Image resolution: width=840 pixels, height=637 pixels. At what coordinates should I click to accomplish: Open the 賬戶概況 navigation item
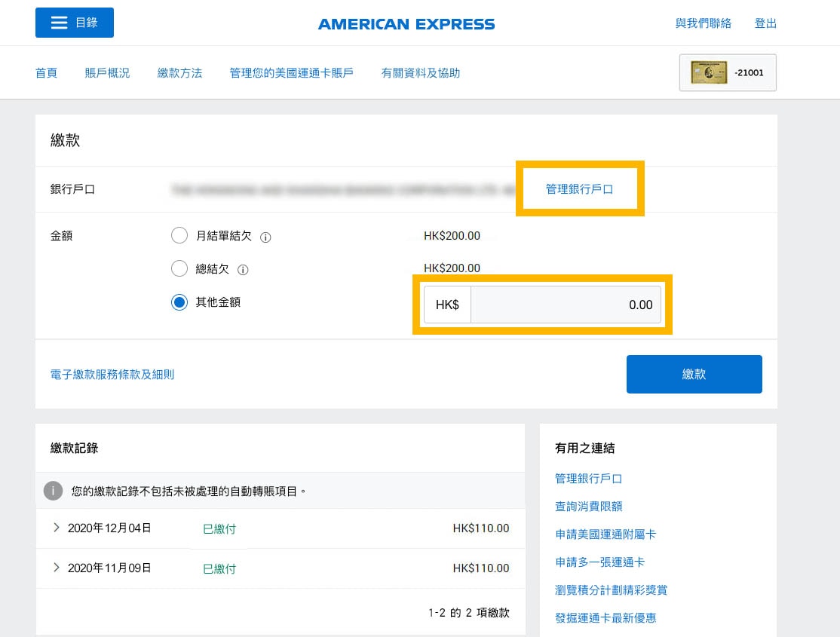[107, 73]
